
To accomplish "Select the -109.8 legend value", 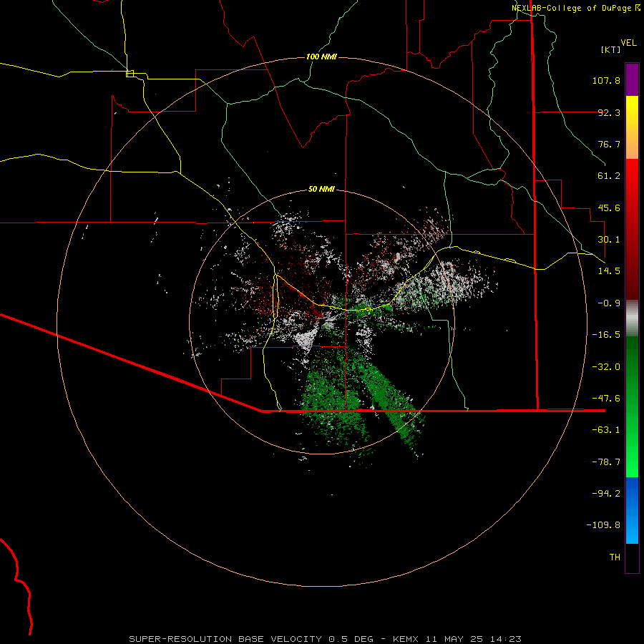I will pyautogui.click(x=603, y=525).
